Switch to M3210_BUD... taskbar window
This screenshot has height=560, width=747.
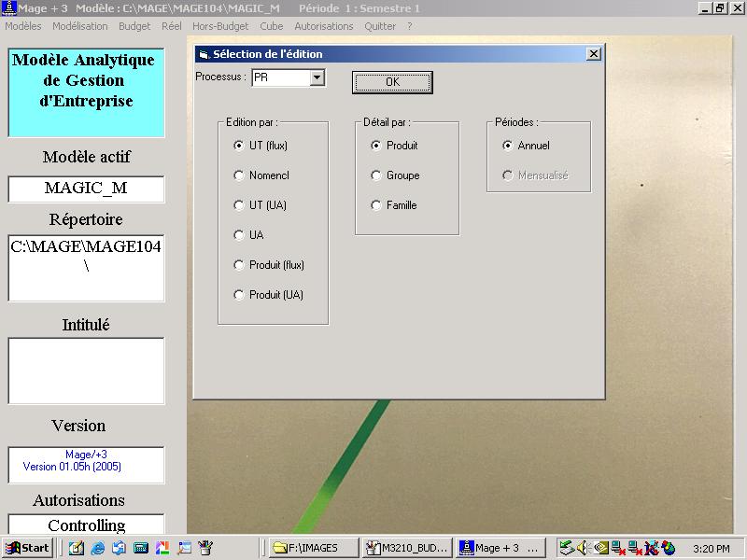(x=406, y=548)
